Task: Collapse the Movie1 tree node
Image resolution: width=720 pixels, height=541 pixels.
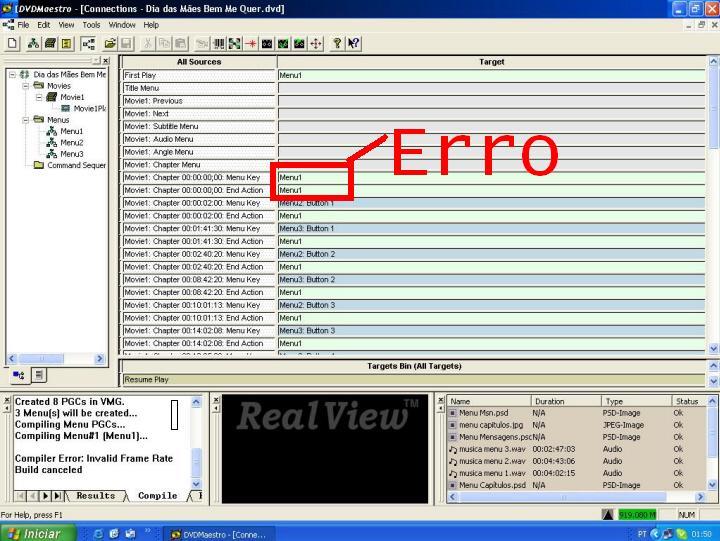Action: point(39,97)
